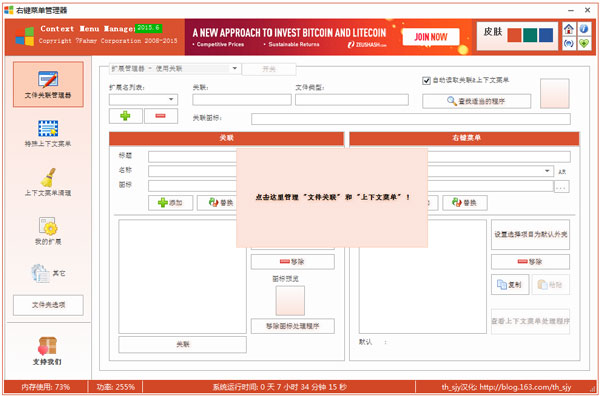Viewport: 600px width, 396px height.
Task: Click 添加 in the 关联 panel
Action: point(171,203)
